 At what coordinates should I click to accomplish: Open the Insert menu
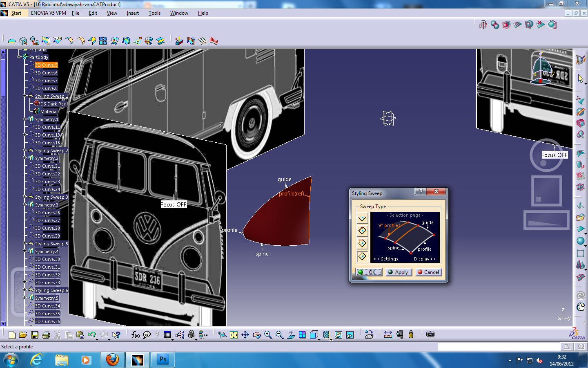[x=132, y=13]
